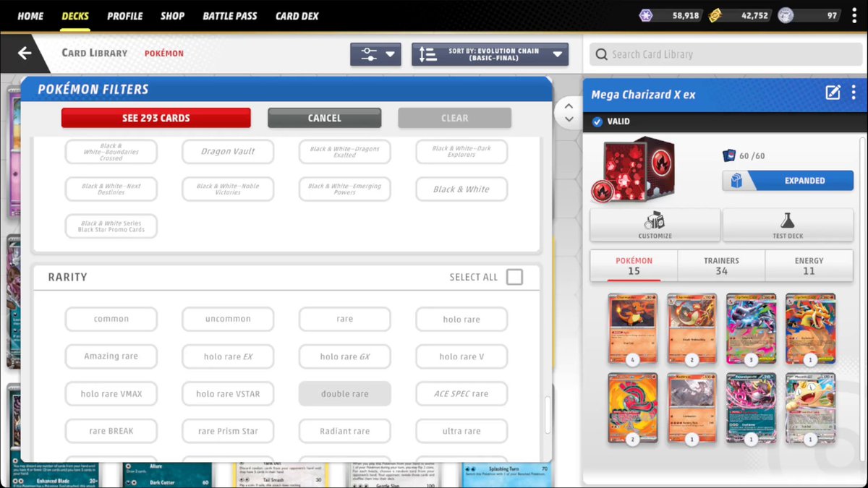Toggle Black & White—Emerging Powers filter
This screenshot has width=868, height=488.
pos(345,189)
